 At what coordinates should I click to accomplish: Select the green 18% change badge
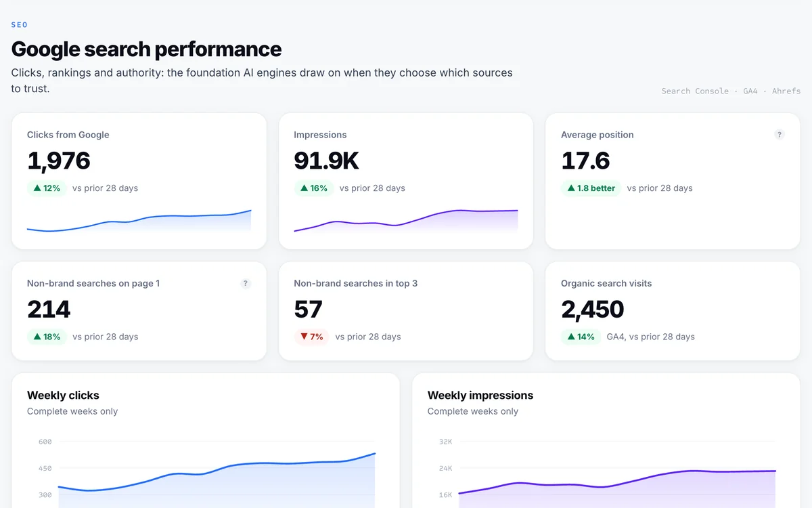click(47, 337)
